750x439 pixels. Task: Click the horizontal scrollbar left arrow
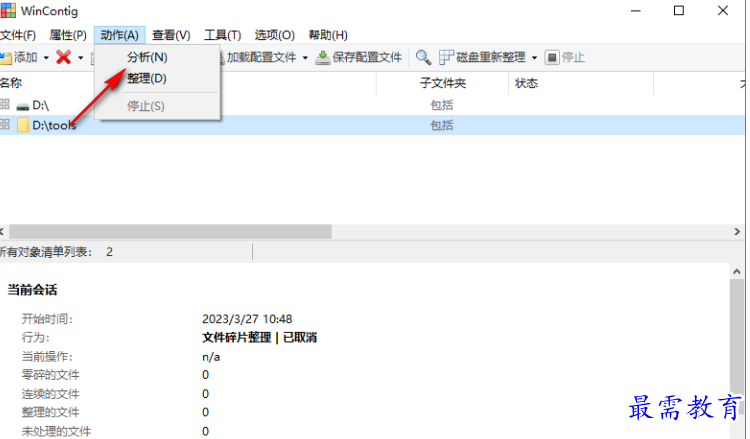[x=2, y=232]
